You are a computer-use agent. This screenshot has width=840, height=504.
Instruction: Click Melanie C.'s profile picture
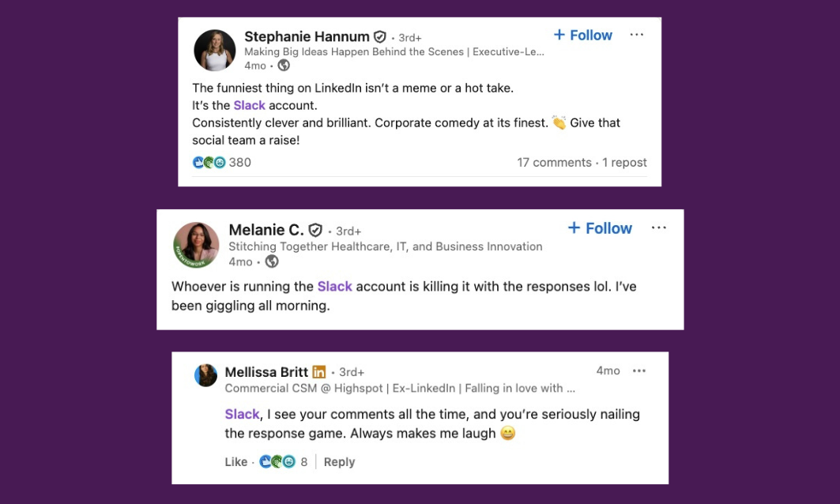(196, 245)
